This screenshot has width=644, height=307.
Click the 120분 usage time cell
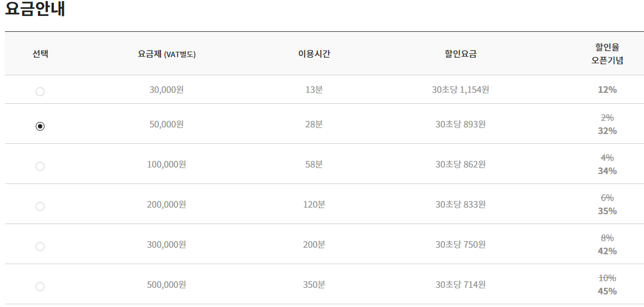click(314, 204)
